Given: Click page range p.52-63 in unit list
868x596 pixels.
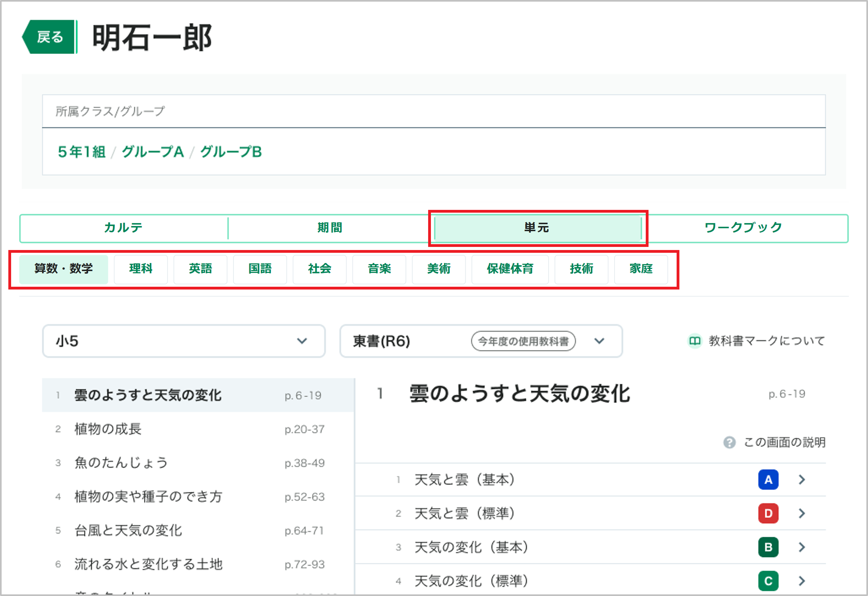Looking at the screenshot, I should [x=304, y=497].
